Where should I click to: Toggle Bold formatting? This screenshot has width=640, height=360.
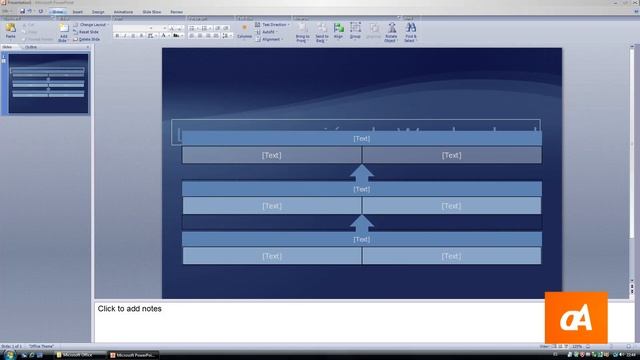click(117, 36)
